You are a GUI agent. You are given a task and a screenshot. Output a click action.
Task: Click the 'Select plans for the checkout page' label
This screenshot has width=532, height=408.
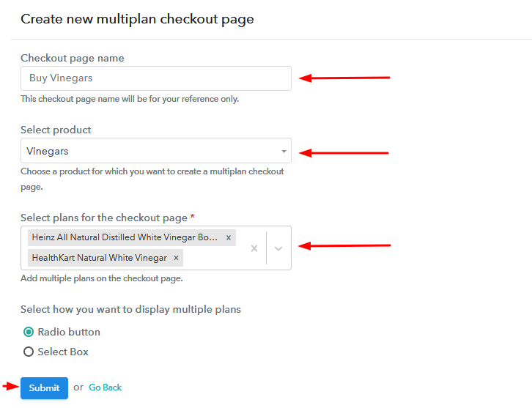(104, 218)
